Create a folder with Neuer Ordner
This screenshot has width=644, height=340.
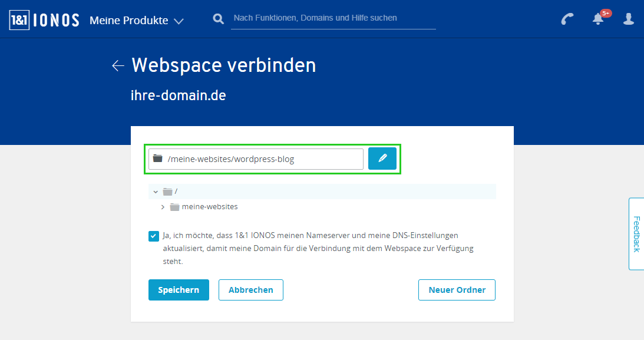(457, 290)
